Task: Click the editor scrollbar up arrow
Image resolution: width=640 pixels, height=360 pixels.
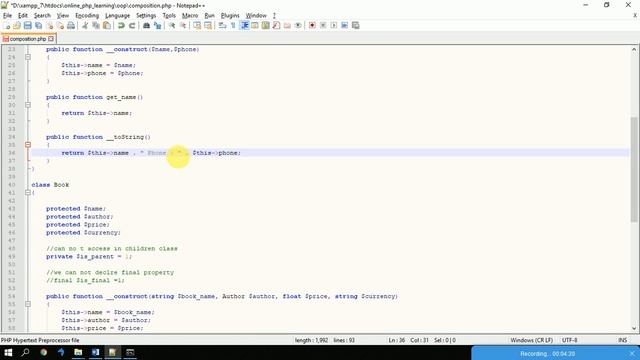Action: (634, 49)
